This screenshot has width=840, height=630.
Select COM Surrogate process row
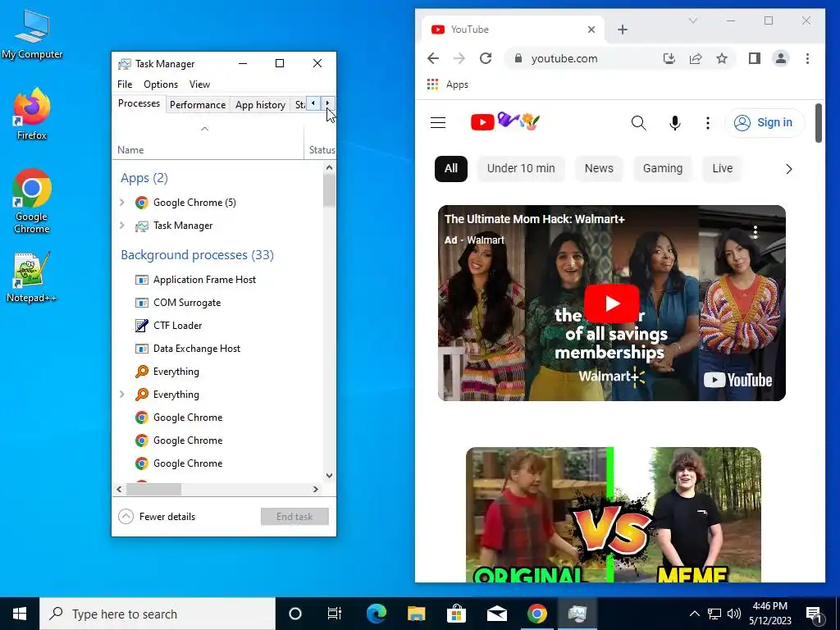pyautogui.click(x=217, y=302)
